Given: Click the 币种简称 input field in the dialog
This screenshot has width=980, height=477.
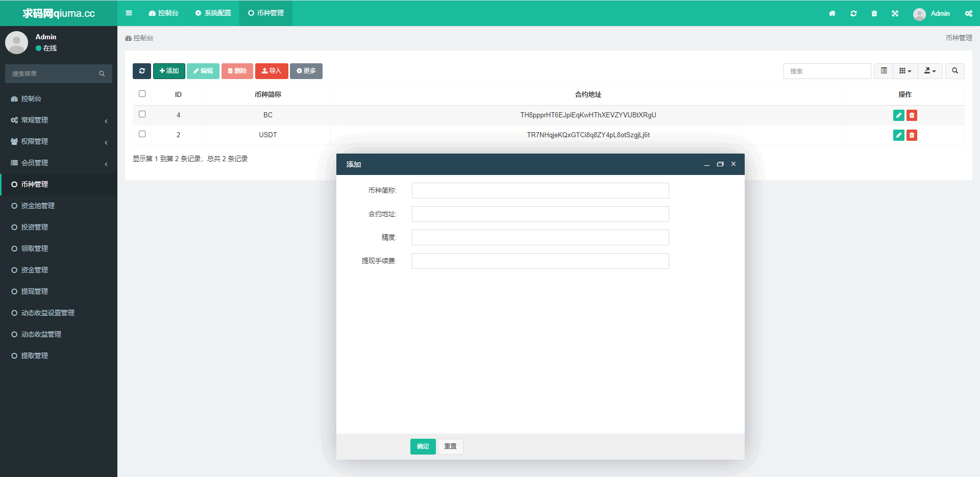Looking at the screenshot, I should tap(540, 191).
